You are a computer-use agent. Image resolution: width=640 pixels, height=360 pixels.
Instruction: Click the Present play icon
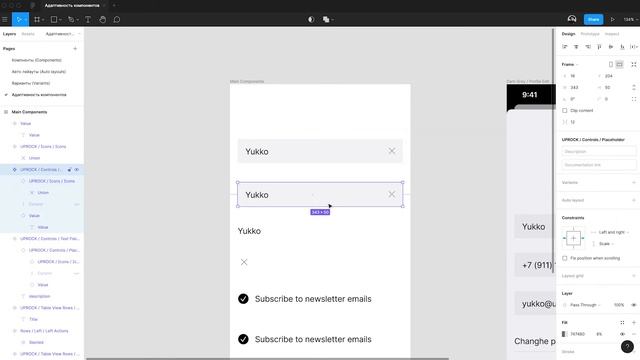(x=613, y=20)
